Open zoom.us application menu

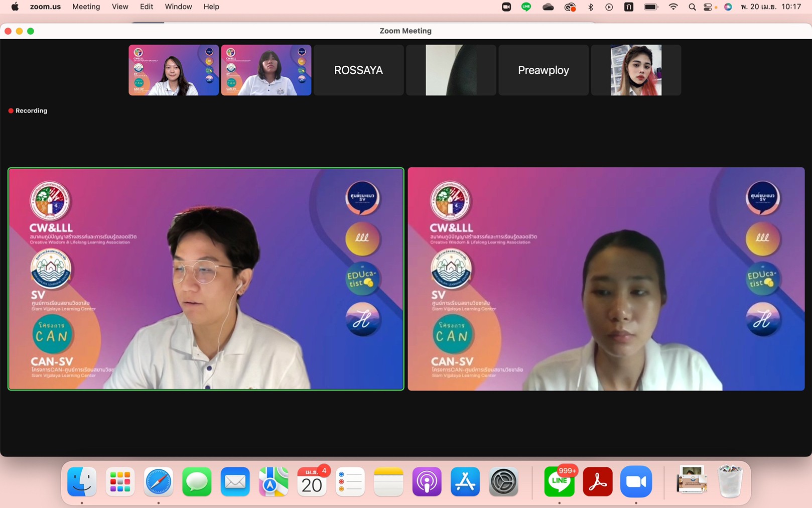(45, 7)
